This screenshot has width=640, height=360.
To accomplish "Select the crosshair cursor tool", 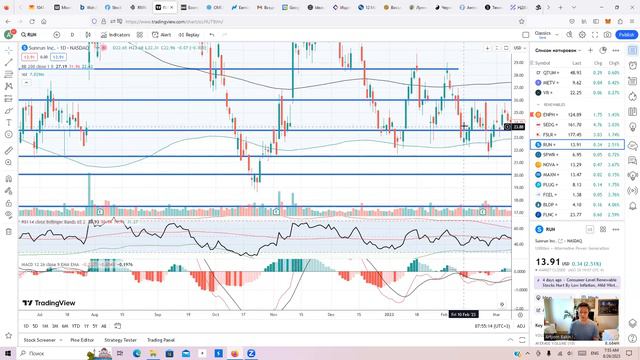I will 9,50.
